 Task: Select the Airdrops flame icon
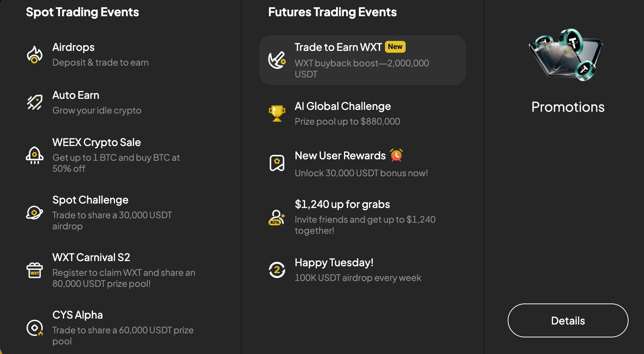point(35,55)
